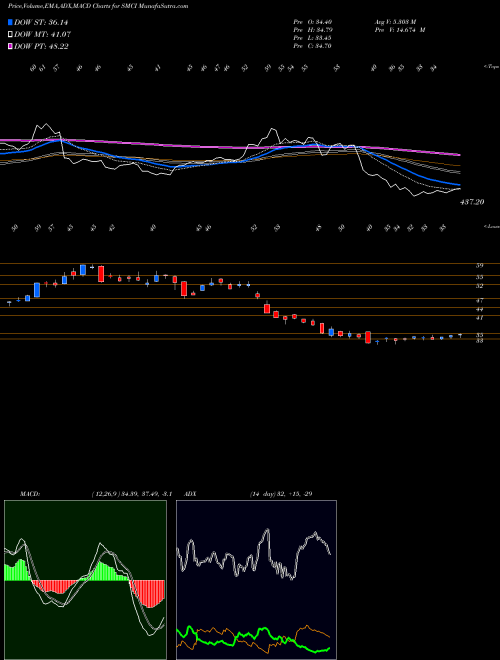Screen dimensions: 500x660
Task: Click the red MACD histogram on the right side
Action: [x=147, y=593]
